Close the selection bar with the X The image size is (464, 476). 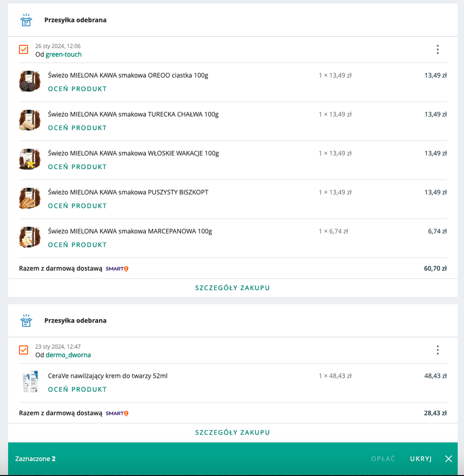point(449,459)
